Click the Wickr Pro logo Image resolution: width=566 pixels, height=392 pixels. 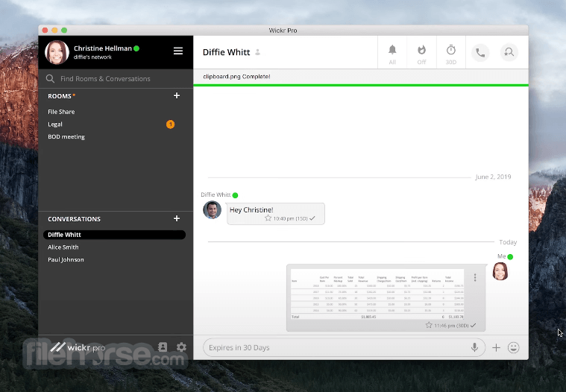pos(78,347)
